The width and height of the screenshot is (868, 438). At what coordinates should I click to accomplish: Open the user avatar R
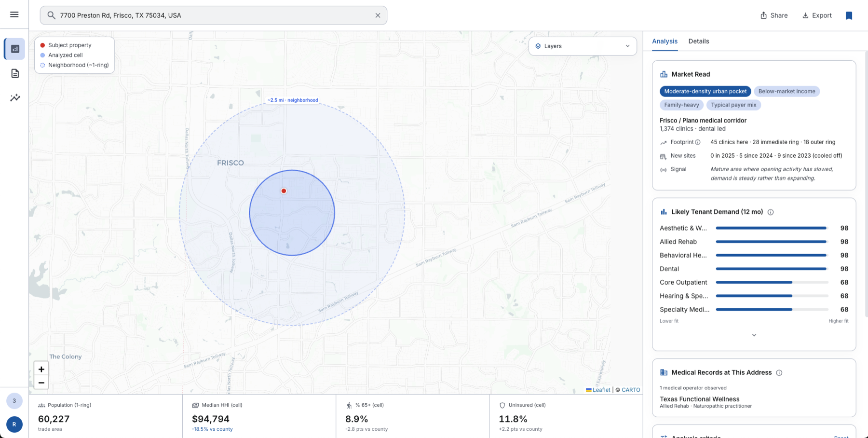click(x=14, y=424)
